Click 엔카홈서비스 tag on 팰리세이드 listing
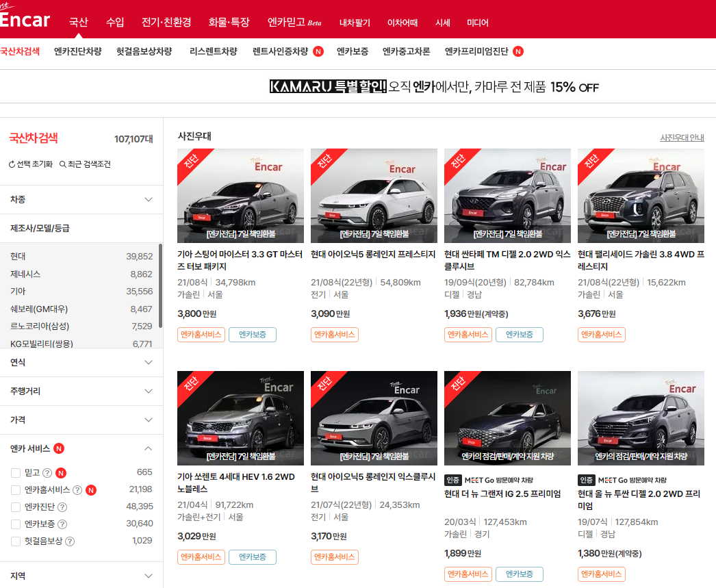Viewport: 716px width, 588px height. tap(602, 335)
